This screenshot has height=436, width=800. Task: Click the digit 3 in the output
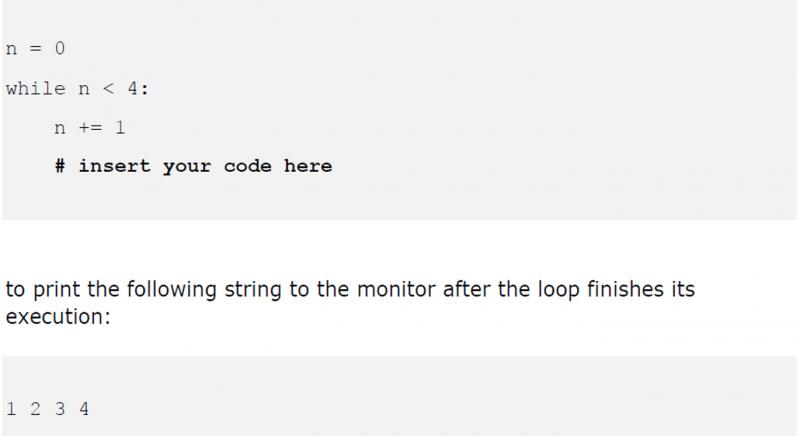tap(60, 408)
